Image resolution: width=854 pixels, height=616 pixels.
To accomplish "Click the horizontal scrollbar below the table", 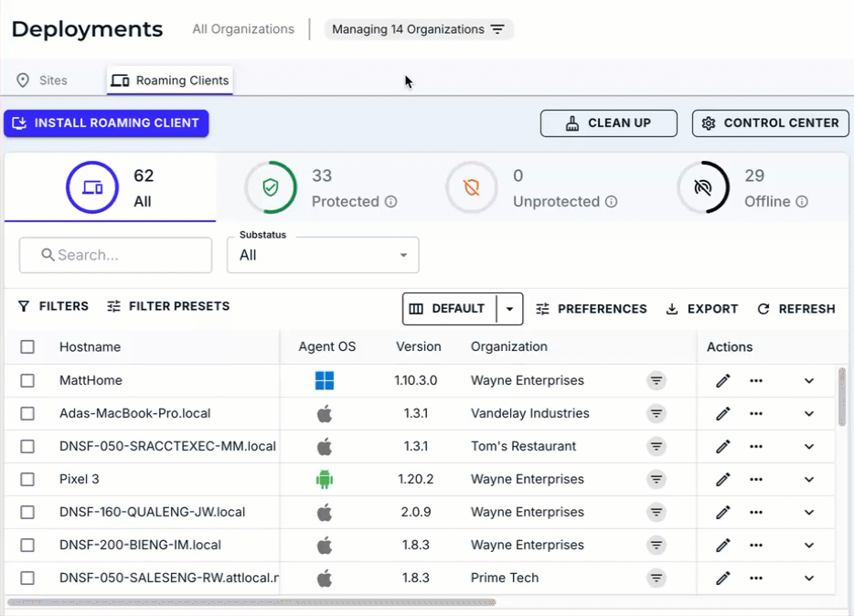I will point(251,602).
